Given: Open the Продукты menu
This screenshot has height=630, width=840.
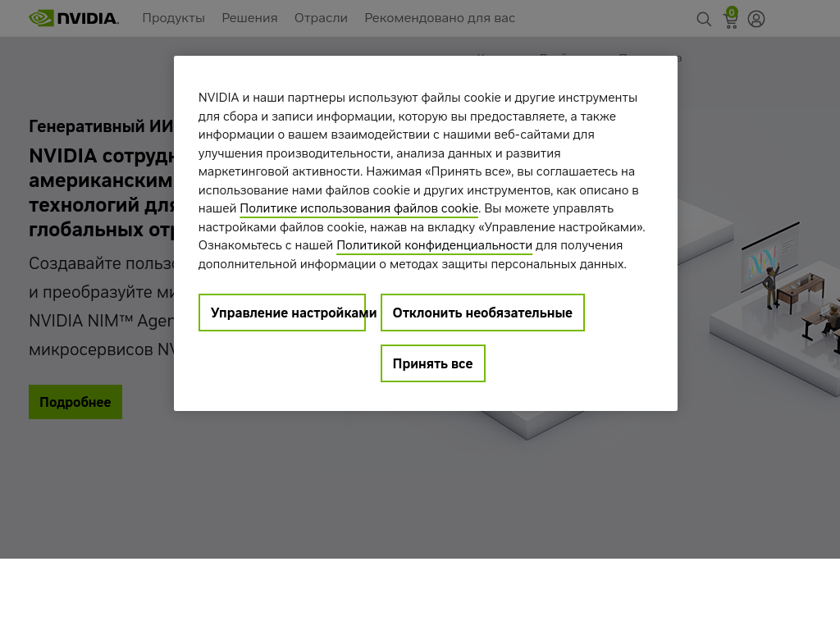Looking at the screenshot, I should click(174, 18).
